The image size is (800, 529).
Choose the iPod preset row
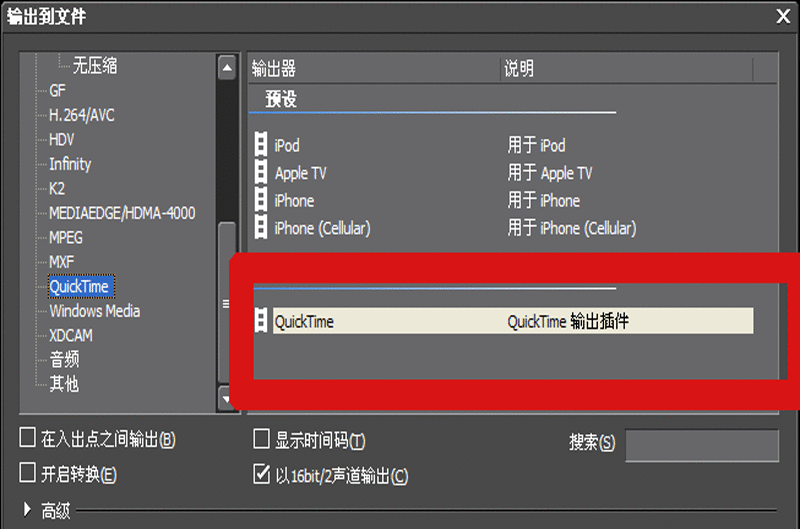[504, 145]
